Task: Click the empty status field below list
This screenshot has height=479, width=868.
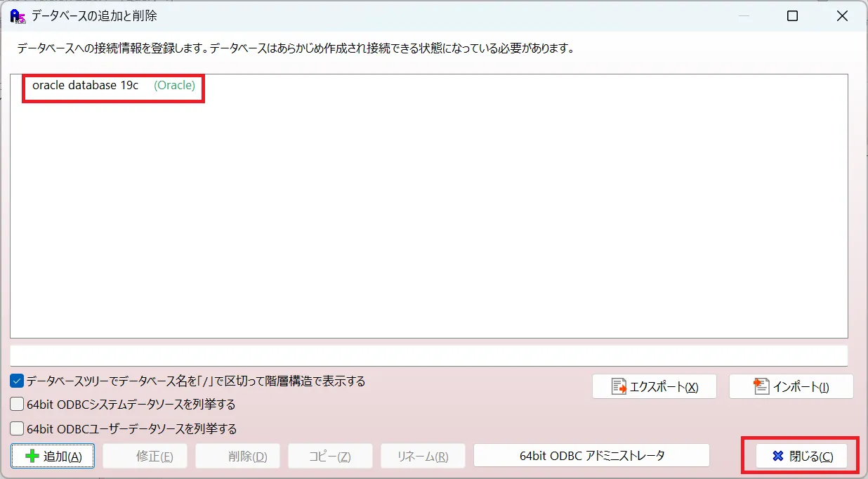Action: point(429,355)
